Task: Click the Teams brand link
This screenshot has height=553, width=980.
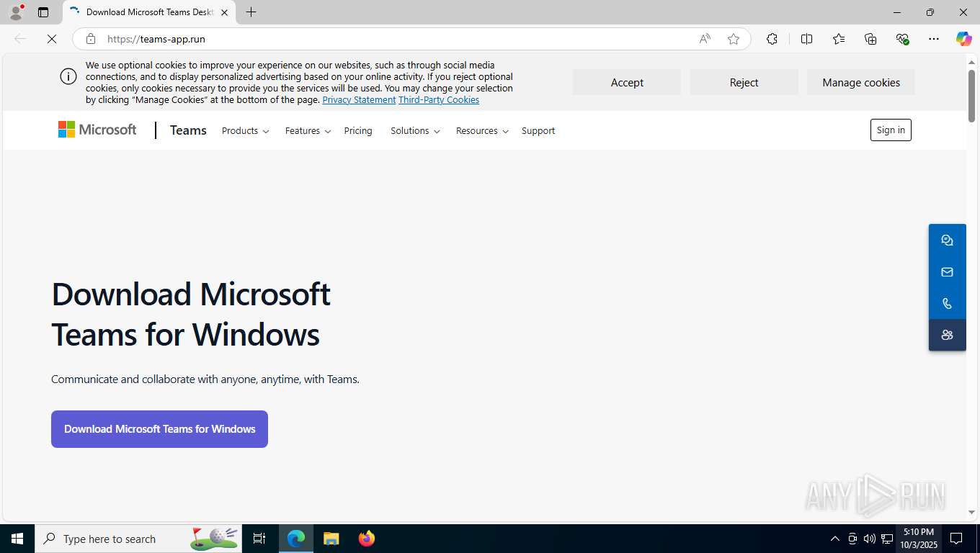Action: pos(188,130)
